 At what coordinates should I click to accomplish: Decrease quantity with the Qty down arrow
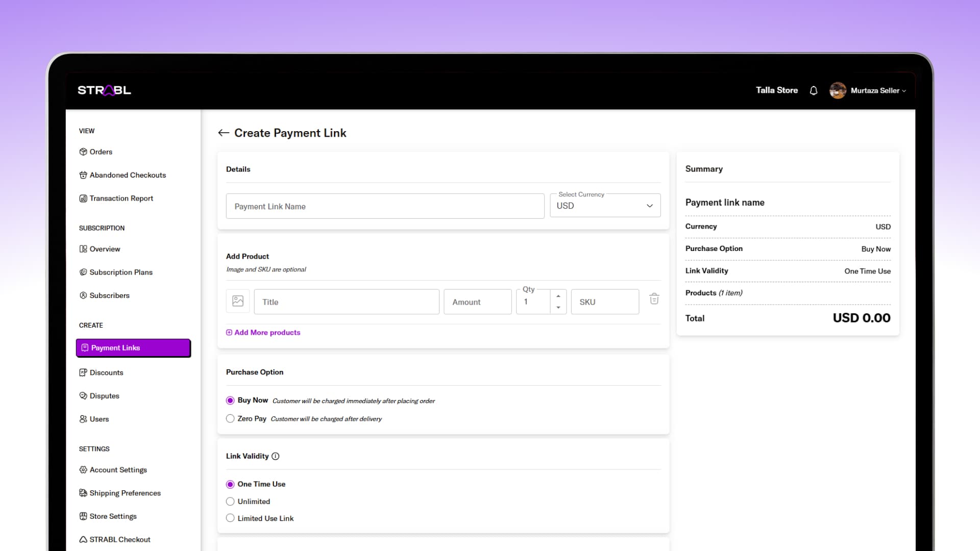558,308
